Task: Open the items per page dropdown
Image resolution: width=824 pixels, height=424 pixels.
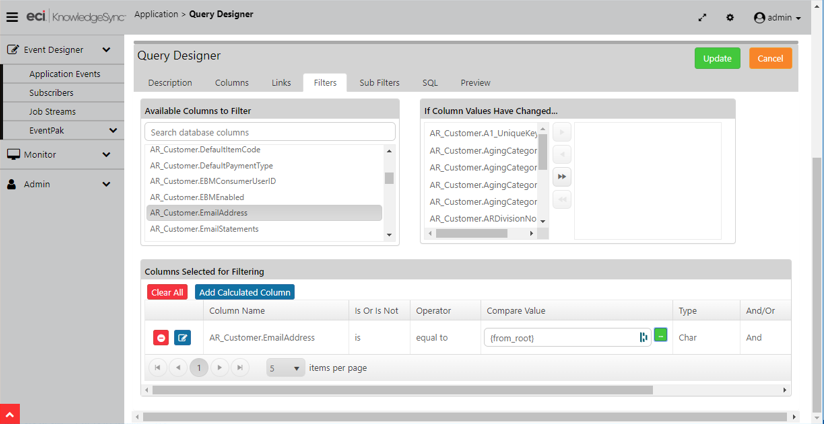Action: click(x=285, y=368)
